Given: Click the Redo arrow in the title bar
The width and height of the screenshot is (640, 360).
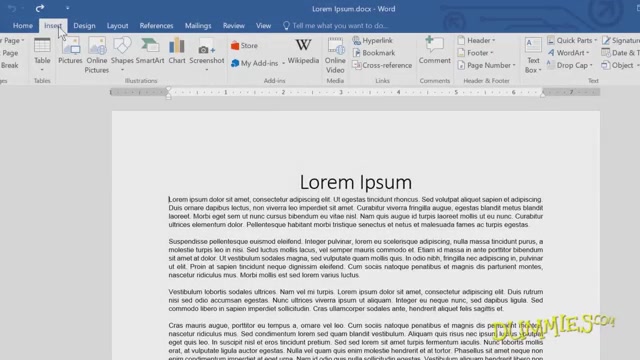Looking at the screenshot, I should [x=40, y=8].
